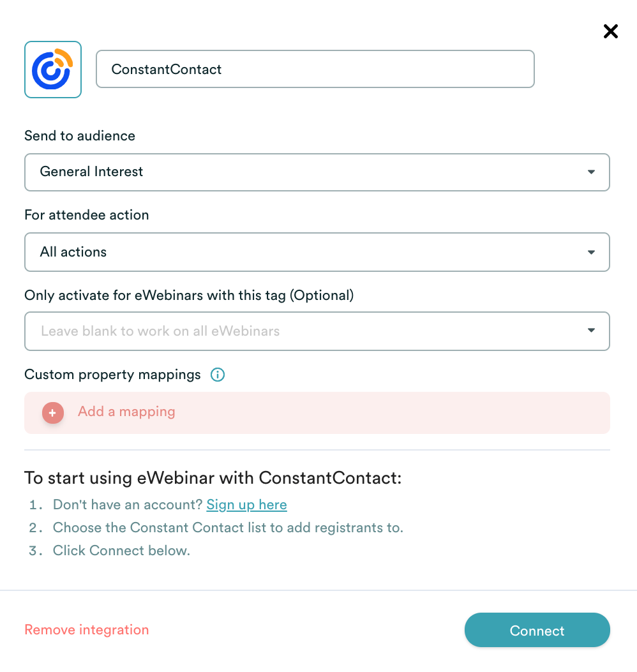Viewport: 637px width, 672px height.
Task: Click the ConstantContact logo icon
Action: tap(53, 70)
